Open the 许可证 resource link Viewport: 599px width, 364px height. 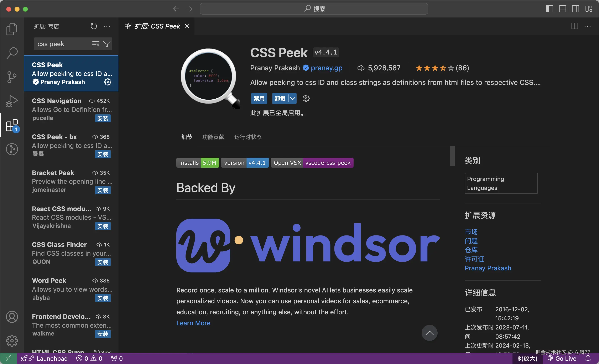(475, 259)
